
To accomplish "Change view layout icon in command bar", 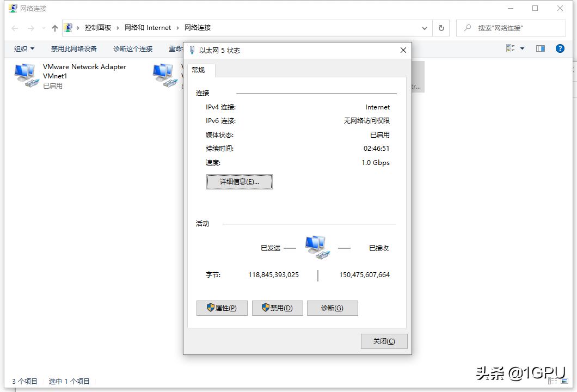I will click(510, 48).
